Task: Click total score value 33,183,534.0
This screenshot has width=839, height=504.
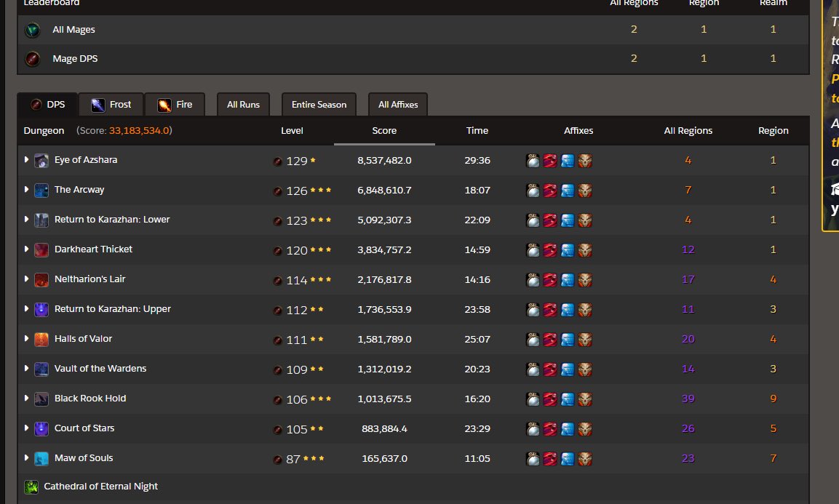Action: coord(139,131)
